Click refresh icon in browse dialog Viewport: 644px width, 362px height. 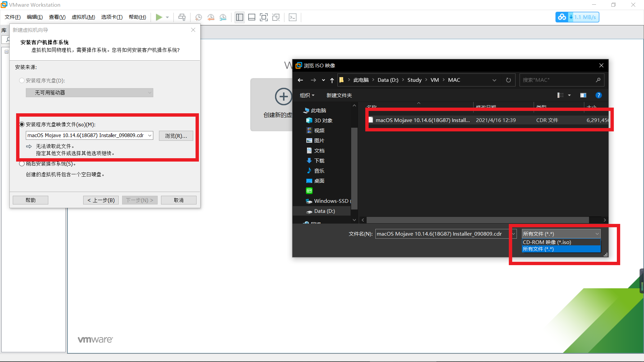coord(508,80)
